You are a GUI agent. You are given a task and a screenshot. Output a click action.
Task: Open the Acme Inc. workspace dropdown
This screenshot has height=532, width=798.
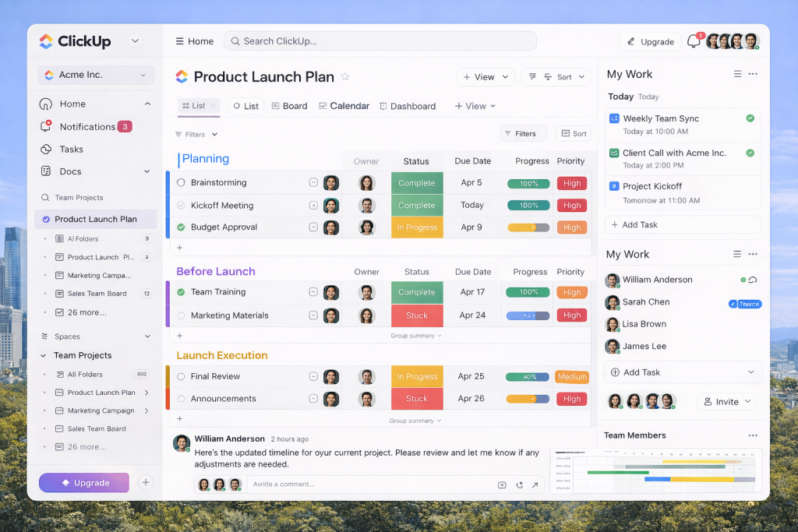(x=96, y=75)
